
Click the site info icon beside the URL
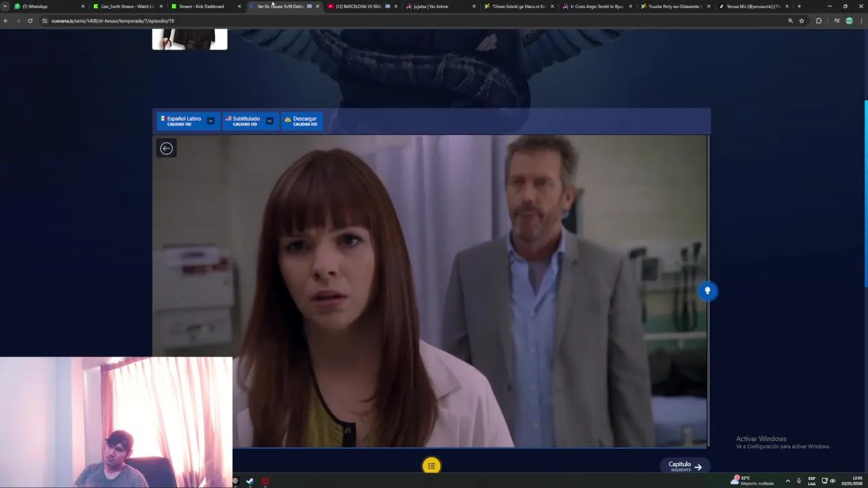point(45,21)
